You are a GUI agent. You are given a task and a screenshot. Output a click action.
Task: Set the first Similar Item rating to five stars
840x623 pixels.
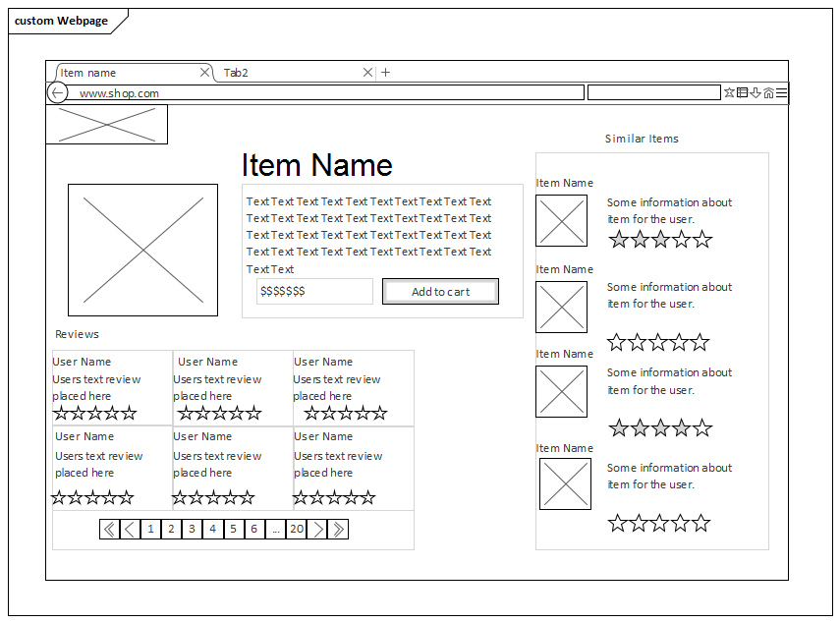[x=700, y=238]
